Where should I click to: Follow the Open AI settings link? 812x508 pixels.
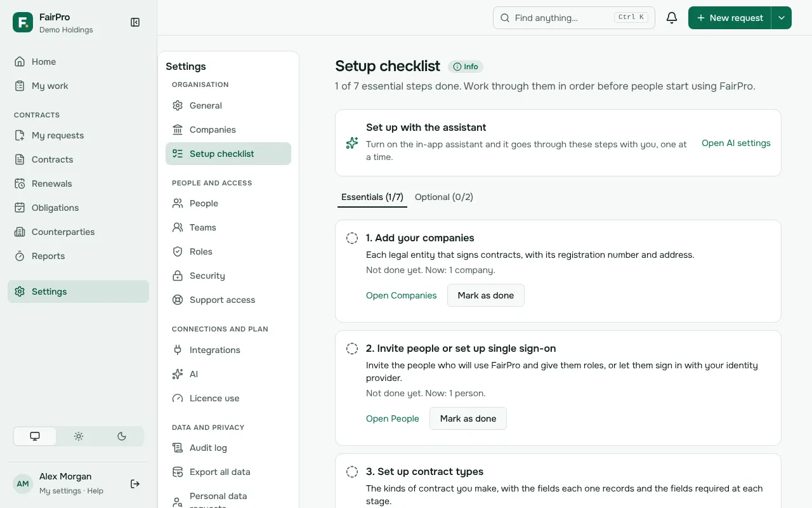click(736, 143)
